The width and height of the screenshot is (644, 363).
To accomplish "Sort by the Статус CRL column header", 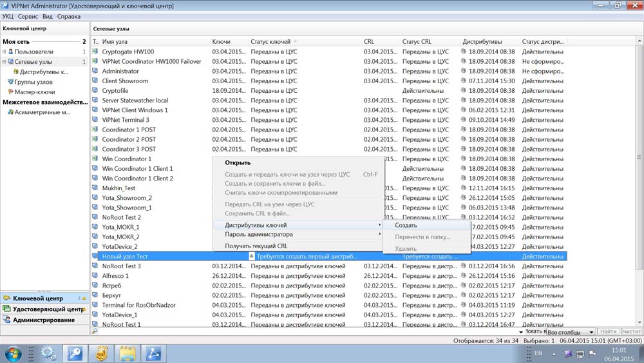I will pyautogui.click(x=430, y=41).
